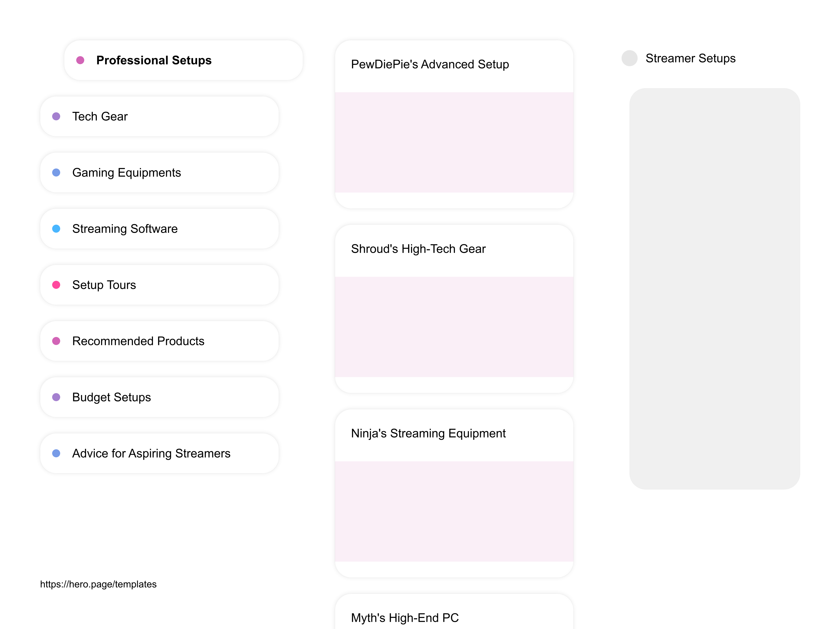Click the gray circle icon beside Streamer Setups

pyautogui.click(x=630, y=58)
